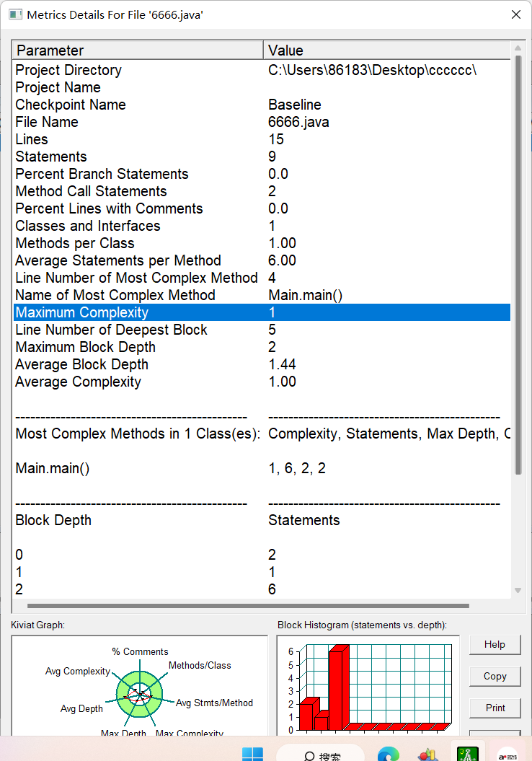Open the SourceMonitor taskbar icon

pyautogui.click(x=468, y=754)
